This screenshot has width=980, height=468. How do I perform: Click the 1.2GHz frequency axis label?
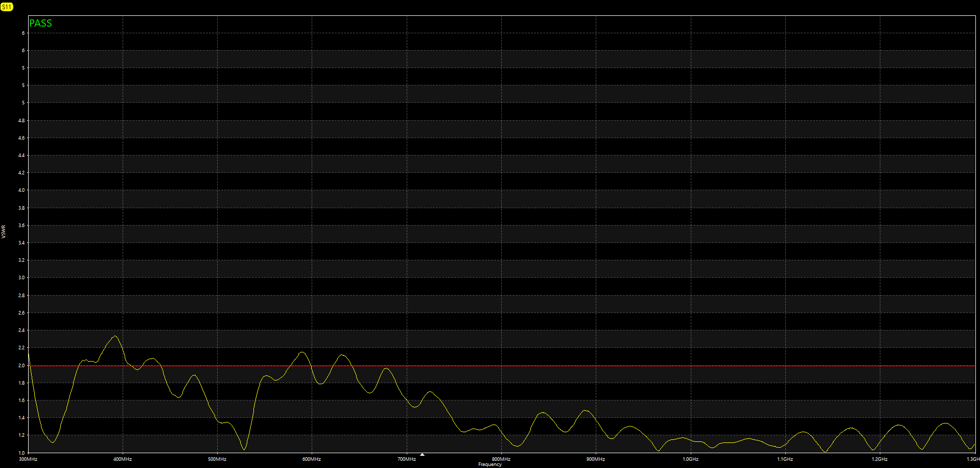pyautogui.click(x=880, y=459)
